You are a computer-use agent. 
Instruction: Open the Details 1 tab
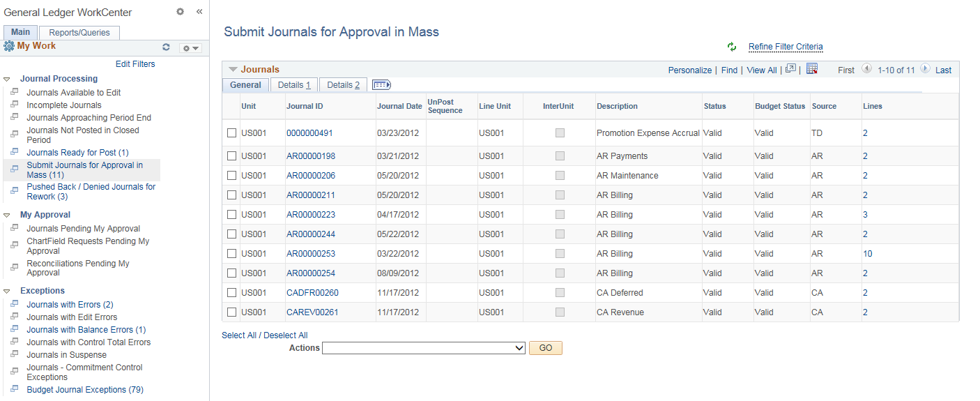[294, 85]
